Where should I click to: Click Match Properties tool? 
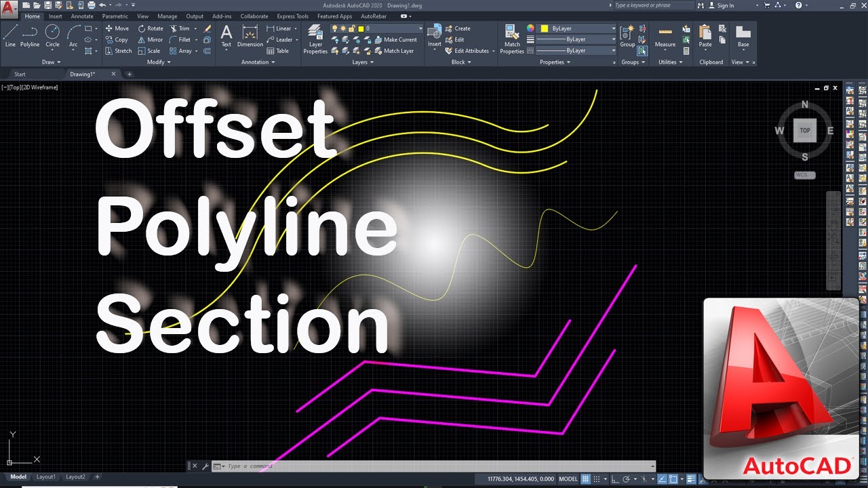512,39
